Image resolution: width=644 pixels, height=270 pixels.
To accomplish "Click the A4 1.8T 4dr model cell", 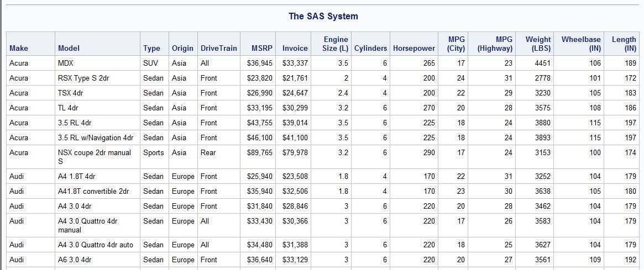I will (98, 177).
